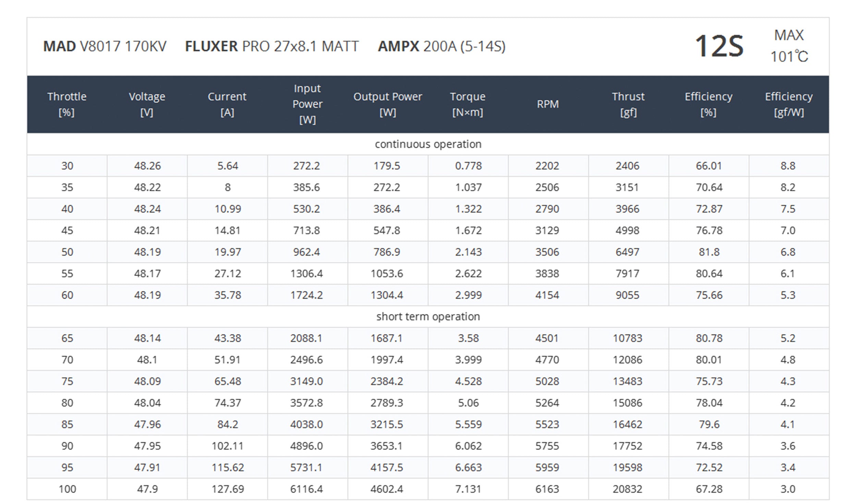Click the 20832 thrust value cell
Viewport: 857px width, 504px height.
pos(627,489)
